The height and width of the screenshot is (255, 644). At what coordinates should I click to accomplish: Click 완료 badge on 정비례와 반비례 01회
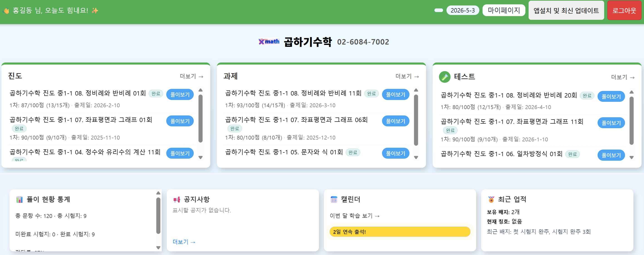[x=156, y=93]
